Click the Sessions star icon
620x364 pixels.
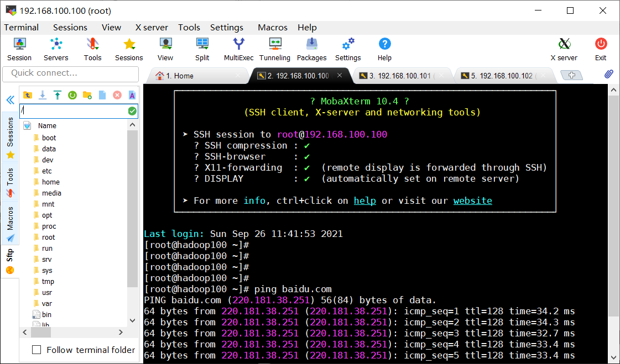point(129,49)
